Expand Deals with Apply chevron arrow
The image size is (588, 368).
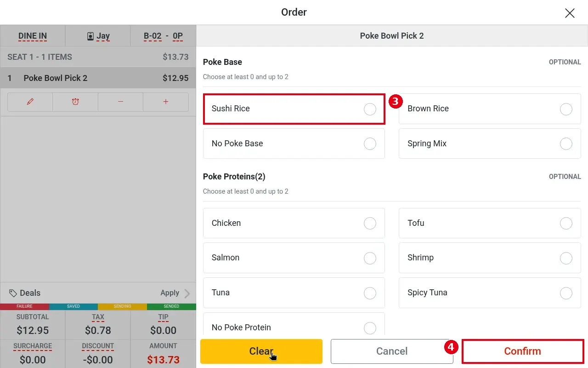[187, 293]
